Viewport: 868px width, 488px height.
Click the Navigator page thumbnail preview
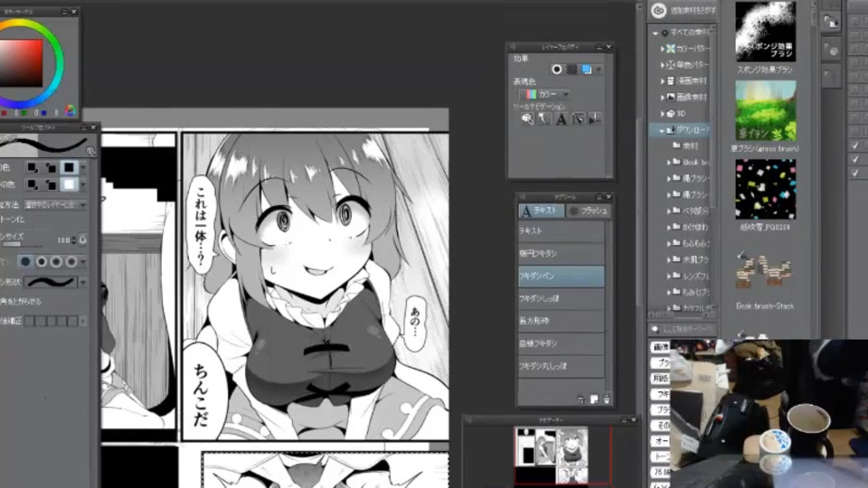[x=552, y=455]
